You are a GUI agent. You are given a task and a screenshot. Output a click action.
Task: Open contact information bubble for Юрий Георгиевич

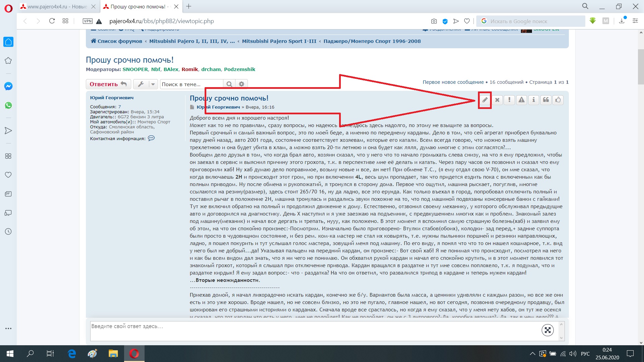point(151,138)
